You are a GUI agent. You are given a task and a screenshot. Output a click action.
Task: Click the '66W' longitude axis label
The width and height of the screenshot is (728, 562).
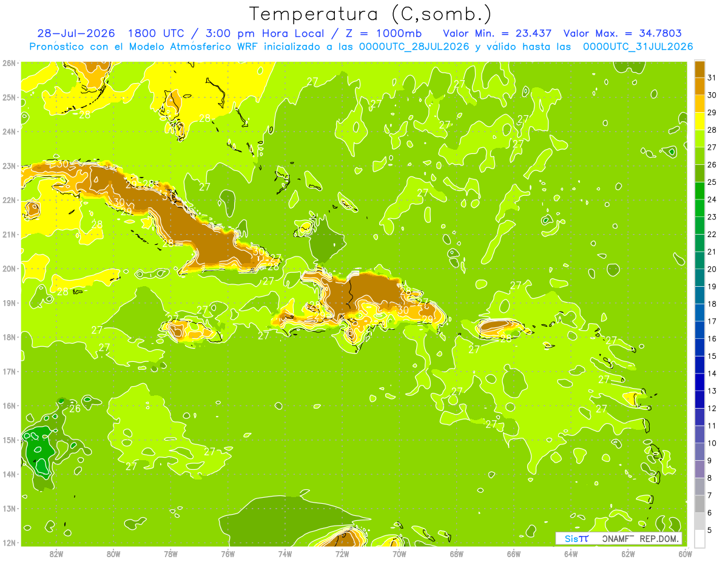(514, 554)
